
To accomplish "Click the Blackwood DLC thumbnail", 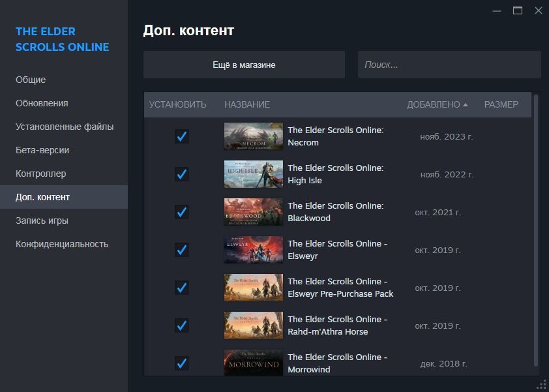I will pos(254,212).
